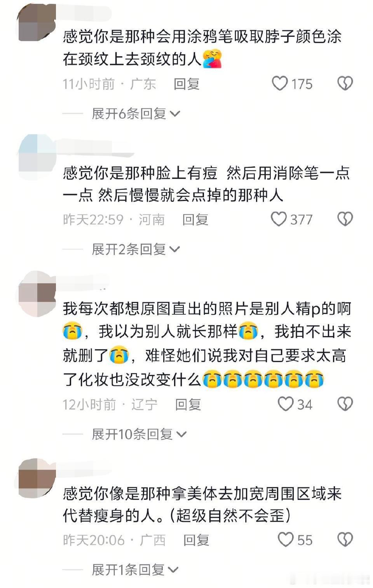Open the avatar of the Liaoning commenter
The width and height of the screenshot is (373, 588).
(x=37, y=294)
